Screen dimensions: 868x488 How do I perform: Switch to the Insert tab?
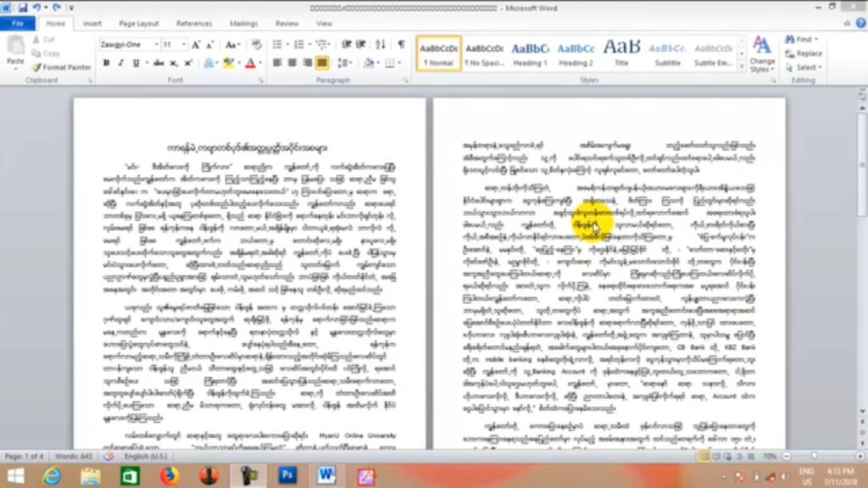pos(92,24)
